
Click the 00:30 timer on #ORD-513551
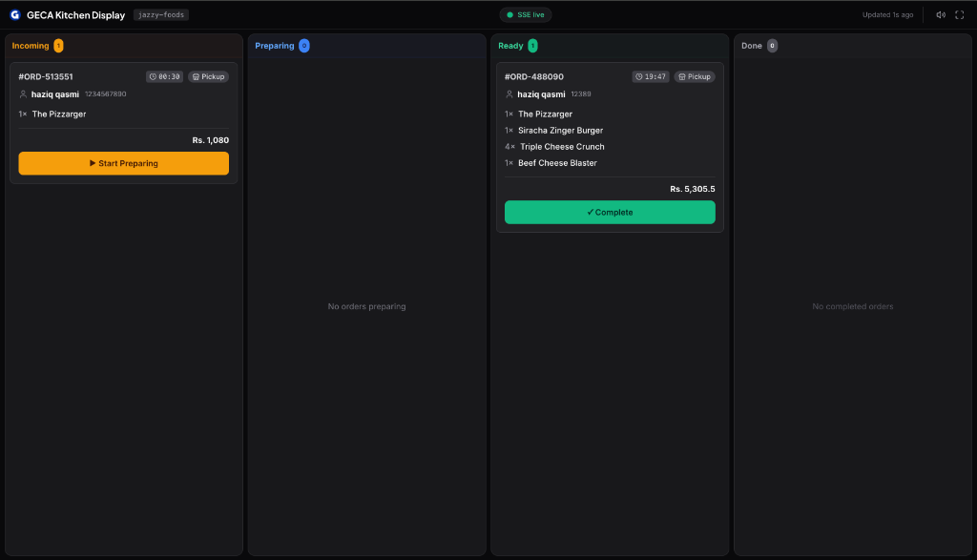(164, 76)
